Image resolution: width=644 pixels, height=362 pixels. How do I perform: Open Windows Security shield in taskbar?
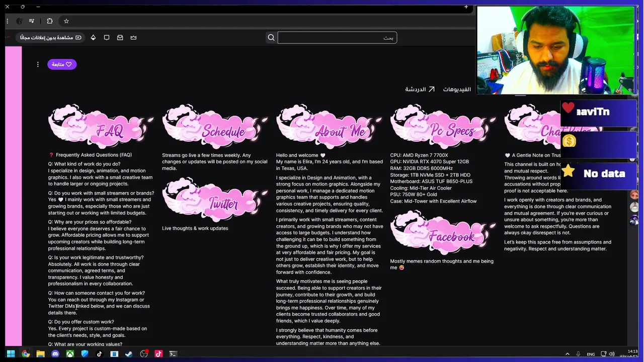pos(85,354)
